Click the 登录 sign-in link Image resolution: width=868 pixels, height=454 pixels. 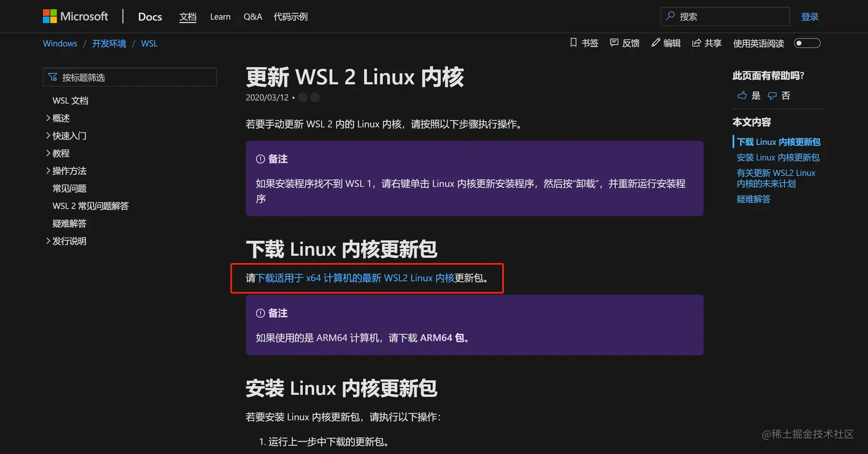pyautogui.click(x=810, y=17)
